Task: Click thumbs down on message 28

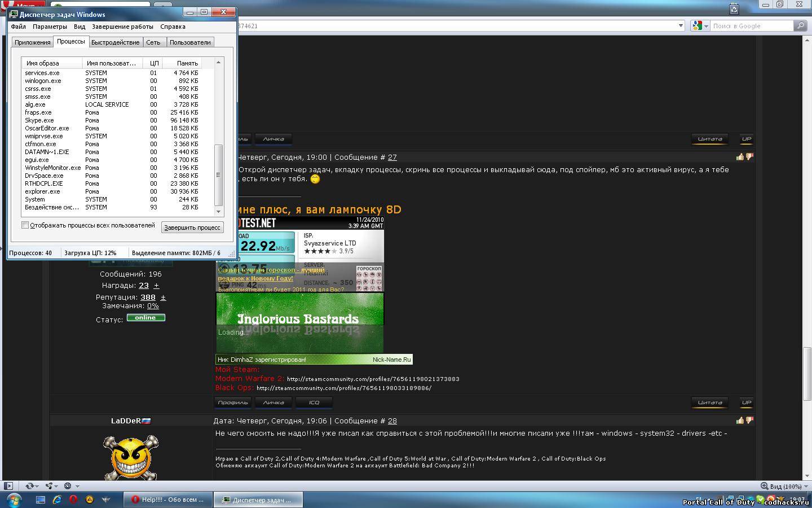Action: click(749, 421)
